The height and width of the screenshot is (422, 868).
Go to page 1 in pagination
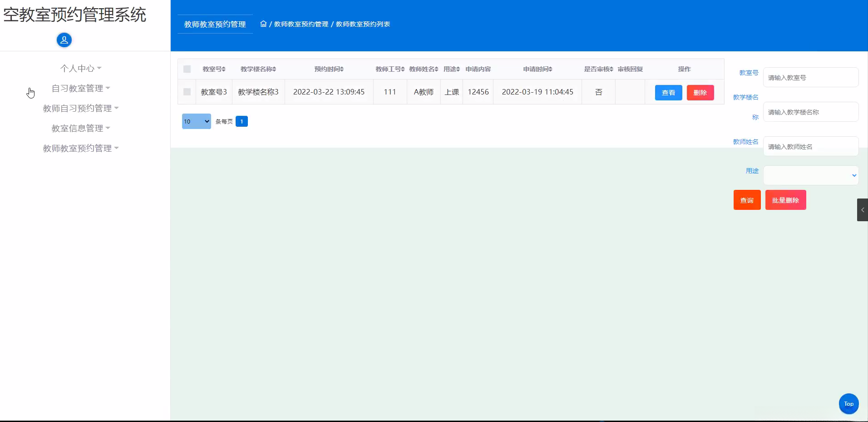(x=242, y=121)
